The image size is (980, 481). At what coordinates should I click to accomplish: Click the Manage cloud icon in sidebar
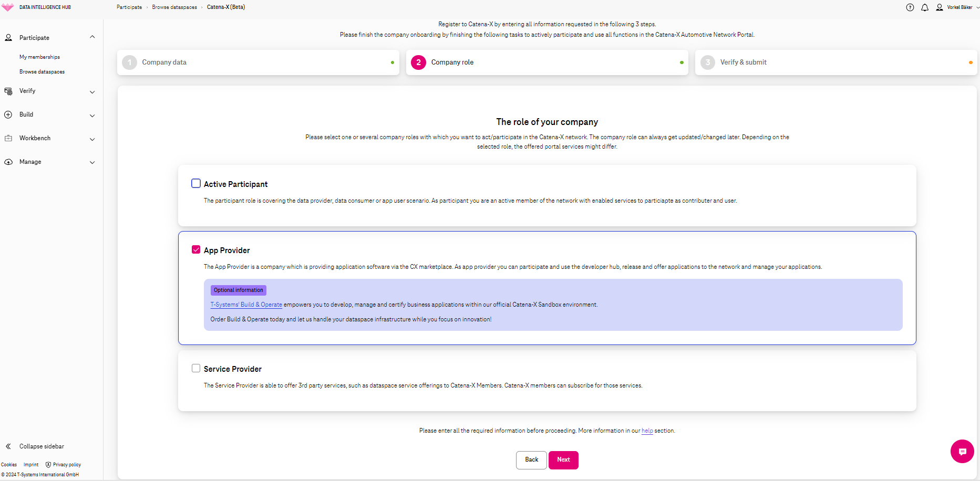coord(8,162)
